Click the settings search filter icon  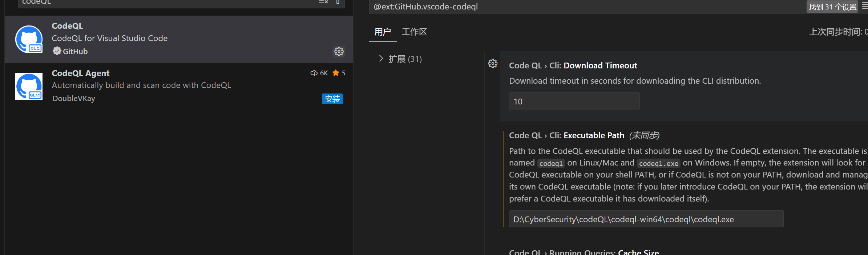pos(865,6)
